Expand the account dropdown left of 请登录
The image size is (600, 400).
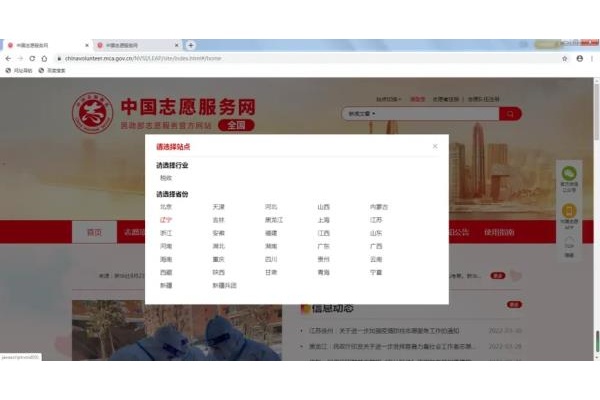pyautogui.click(x=388, y=99)
